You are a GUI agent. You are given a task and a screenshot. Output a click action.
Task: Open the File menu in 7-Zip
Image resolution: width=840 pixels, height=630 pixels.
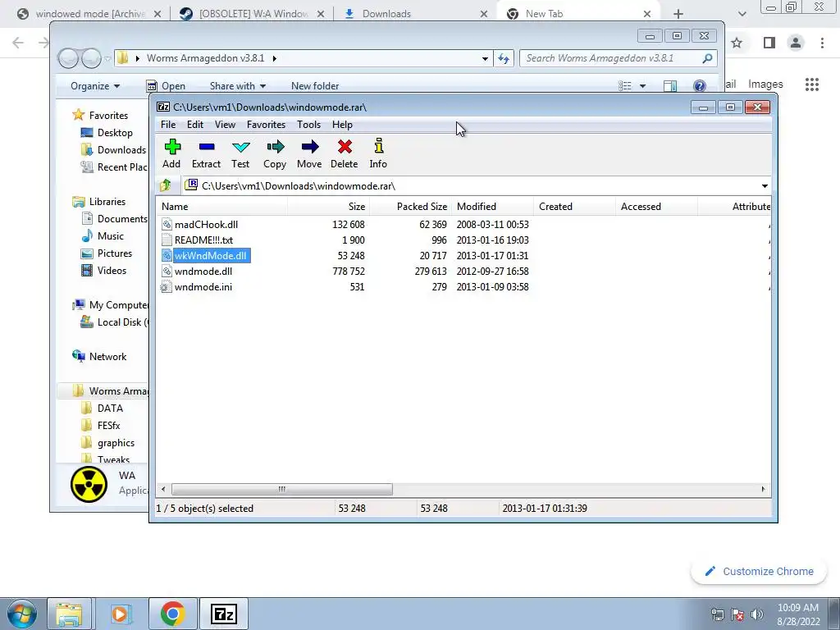168,125
